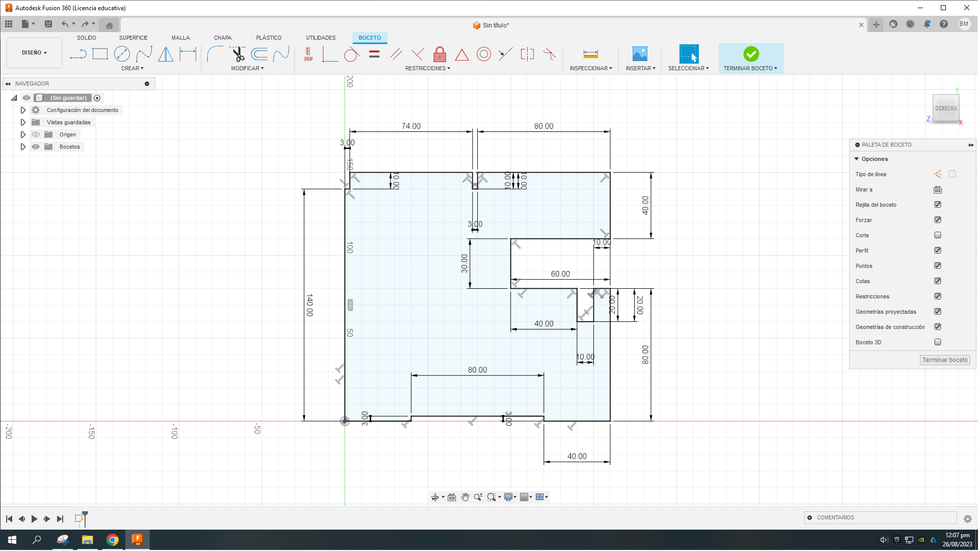
Task: Click the Terminar boceto palette button
Action: point(945,361)
